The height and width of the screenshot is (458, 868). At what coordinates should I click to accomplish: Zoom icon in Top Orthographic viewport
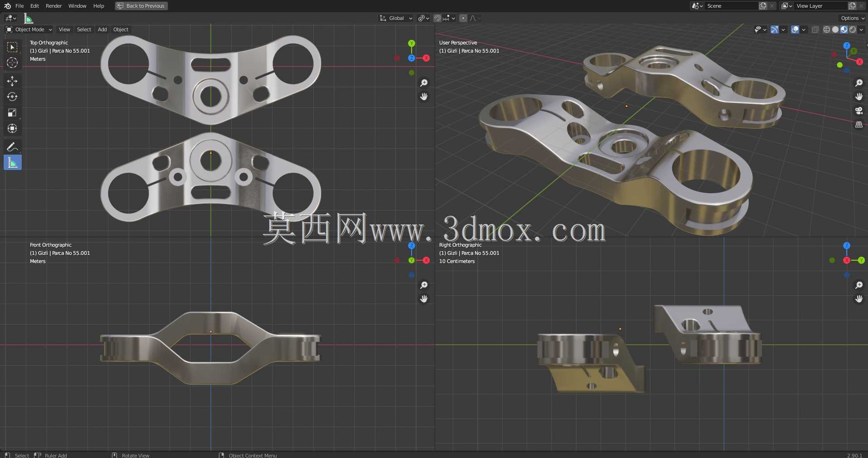coord(424,83)
